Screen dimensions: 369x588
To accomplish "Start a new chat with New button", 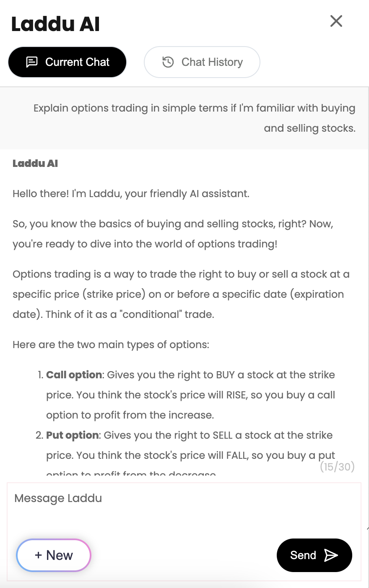I will (54, 555).
